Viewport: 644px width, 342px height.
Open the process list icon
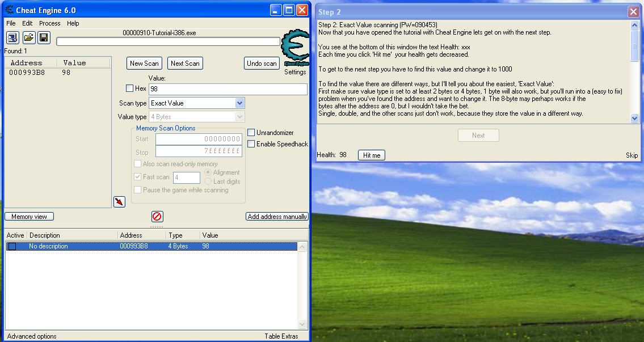coord(12,38)
